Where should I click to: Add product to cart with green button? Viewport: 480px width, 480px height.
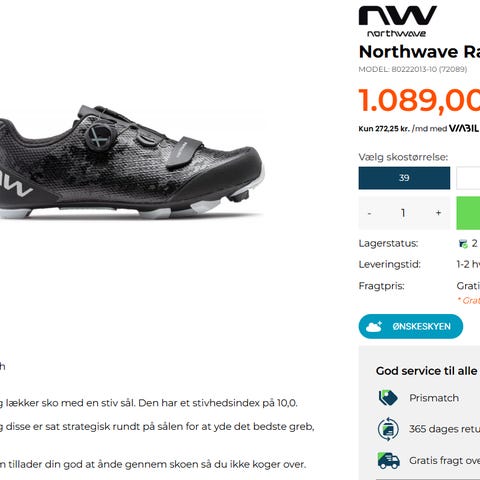(468, 213)
